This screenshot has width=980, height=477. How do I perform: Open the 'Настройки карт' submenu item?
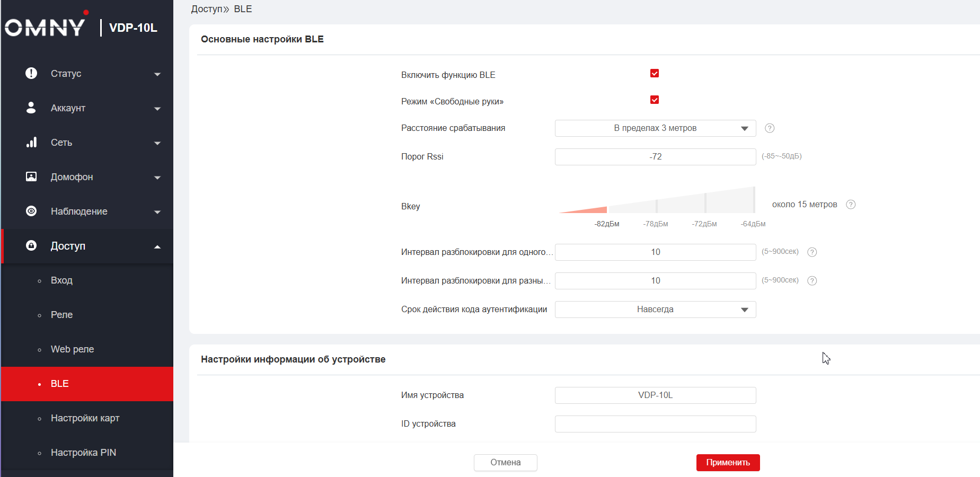[85, 418]
